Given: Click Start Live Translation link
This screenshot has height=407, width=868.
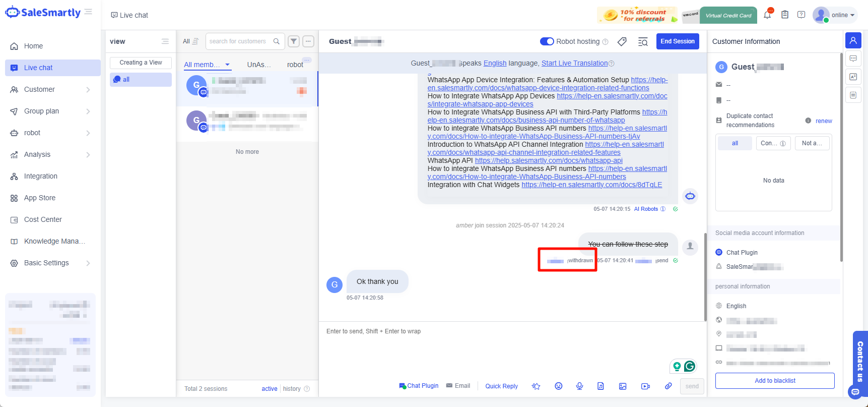Looking at the screenshot, I should (x=575, y=63).
